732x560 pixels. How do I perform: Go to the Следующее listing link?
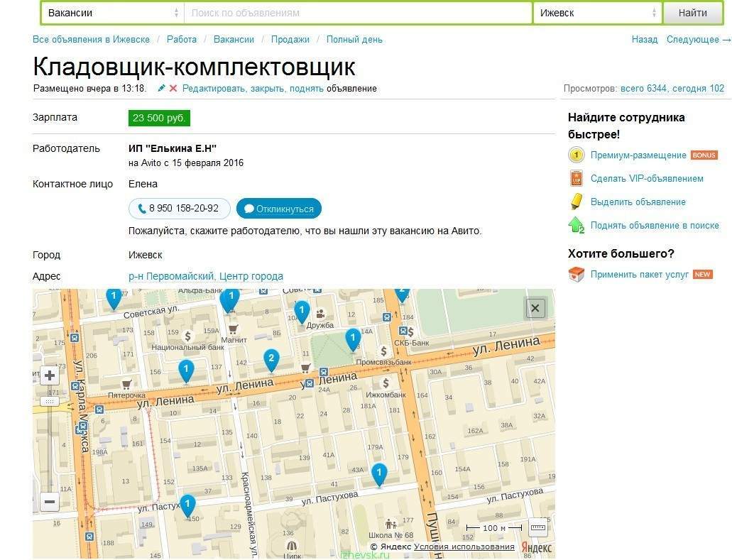699,40
